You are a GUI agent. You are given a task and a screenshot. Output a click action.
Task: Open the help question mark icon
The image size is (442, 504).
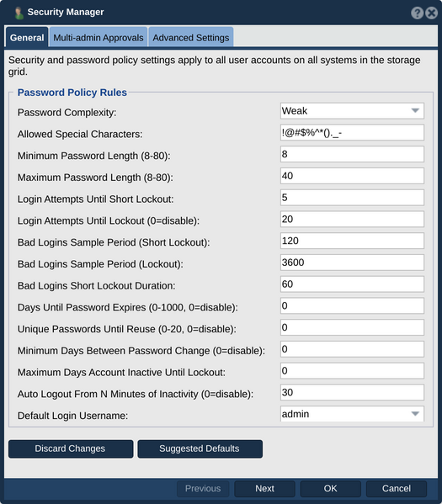pos(418,13)
